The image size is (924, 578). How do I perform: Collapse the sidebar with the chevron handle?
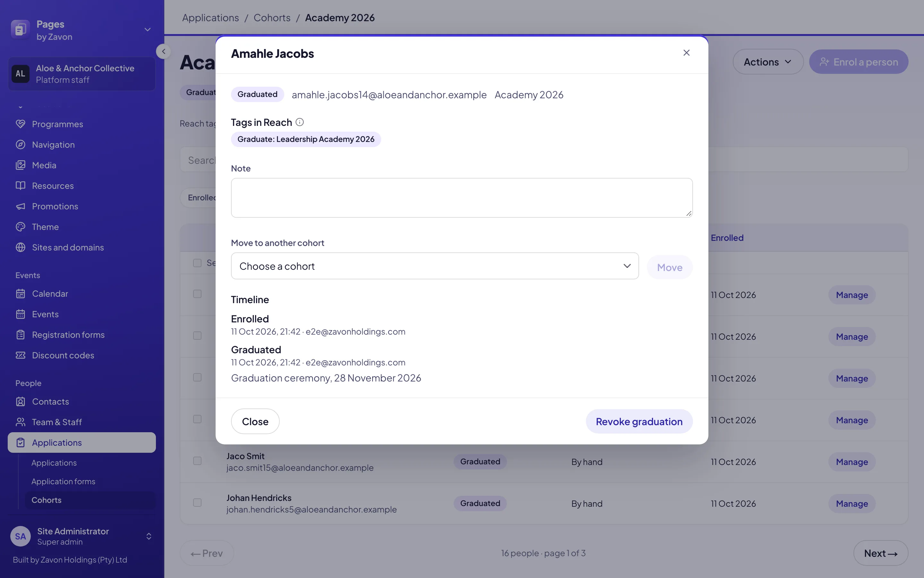coord(163,51)
